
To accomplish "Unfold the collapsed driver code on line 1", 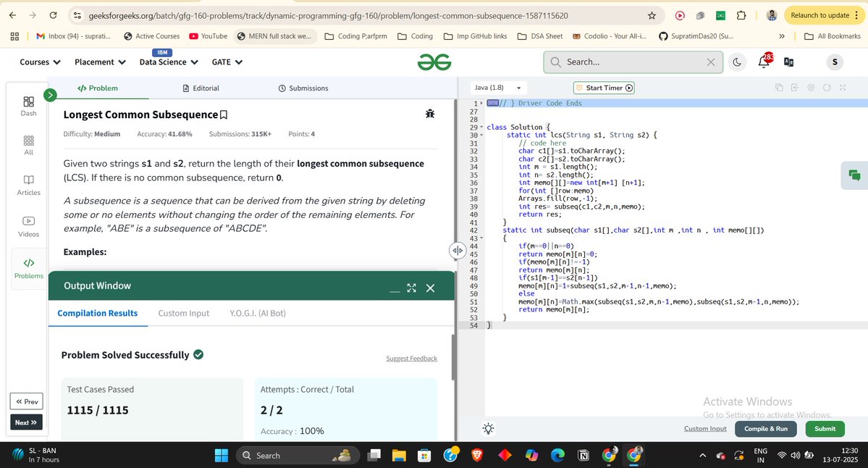I will tap(481, 103).
